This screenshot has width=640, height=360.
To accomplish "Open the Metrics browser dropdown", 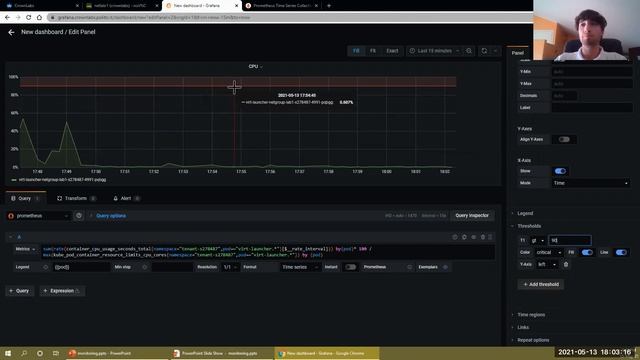I will [x=25, y=249].
